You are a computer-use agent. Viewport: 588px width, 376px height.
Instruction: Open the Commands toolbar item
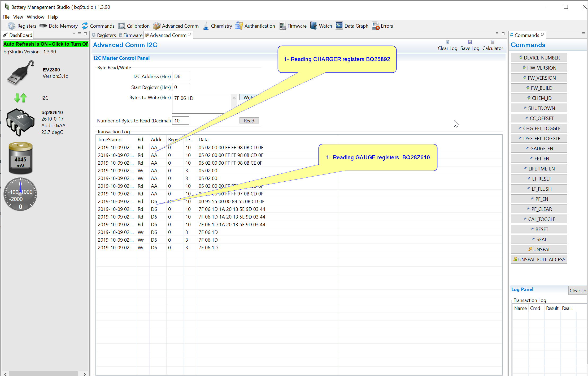98,26
